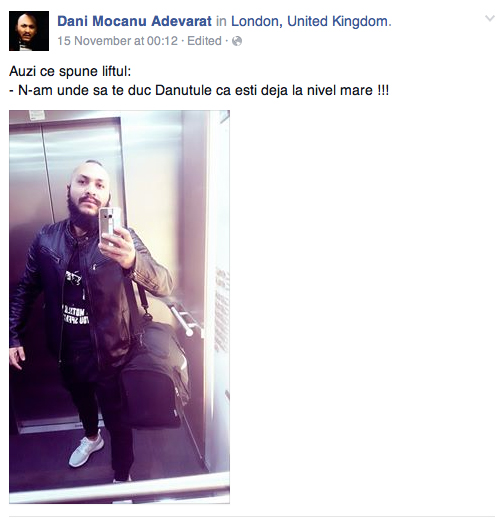Image resolution: width=502 pixels, height=518 pixels.
Task: Open the post options chevron menu
Action: click(x=489, y=19)
